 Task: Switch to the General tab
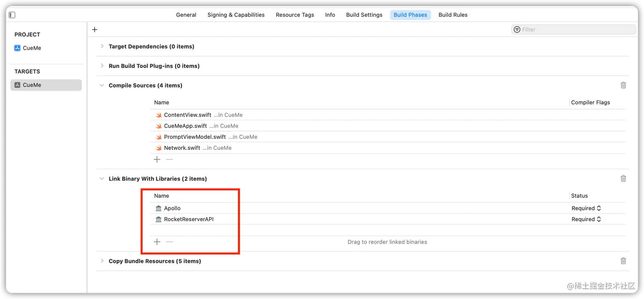coord(186,15)
